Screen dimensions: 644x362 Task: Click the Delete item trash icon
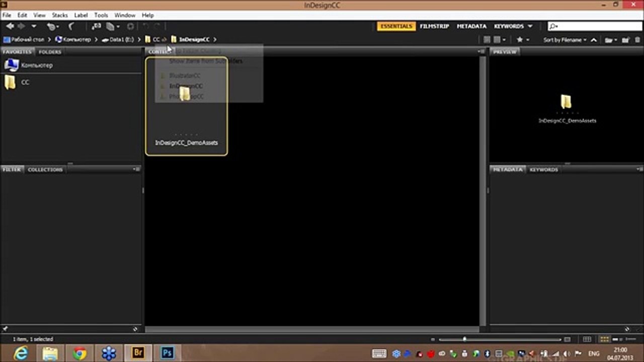(637, 40)
